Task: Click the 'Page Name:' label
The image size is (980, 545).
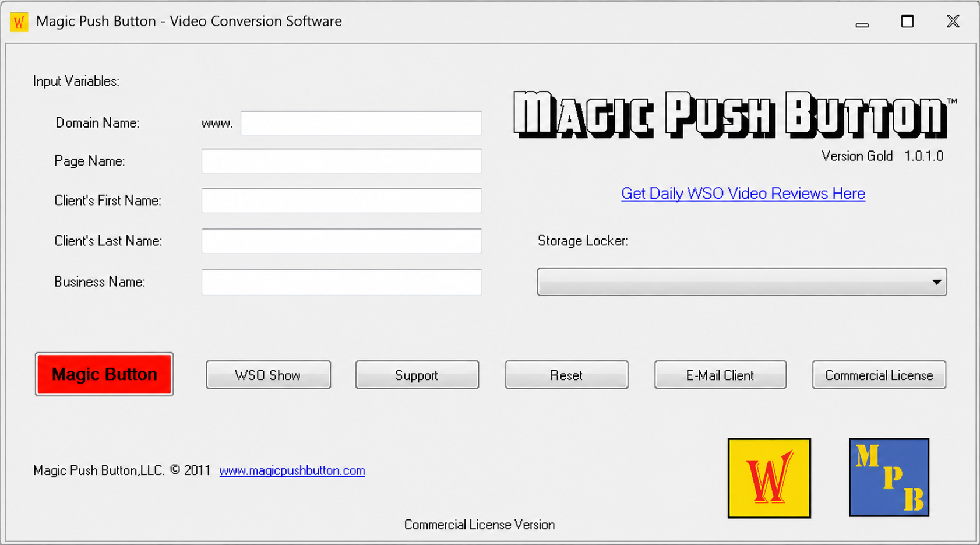Action: pyautogui.click(x=90, y=161)
